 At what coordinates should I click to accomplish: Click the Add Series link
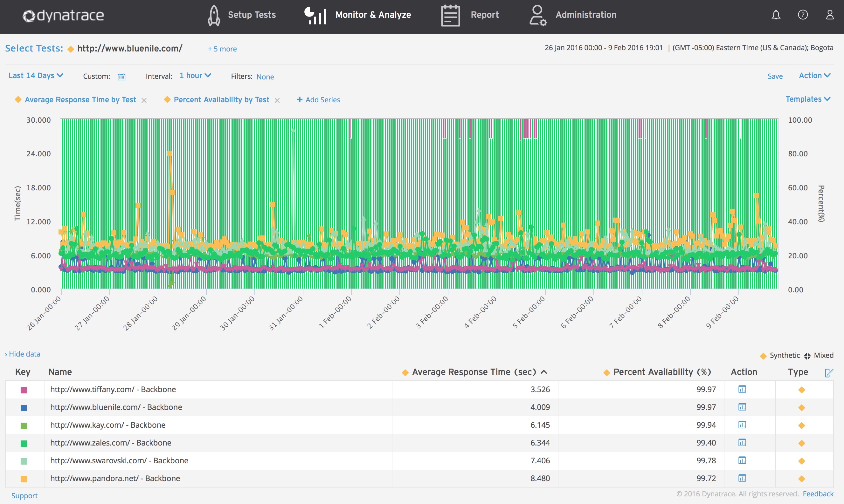318,99
